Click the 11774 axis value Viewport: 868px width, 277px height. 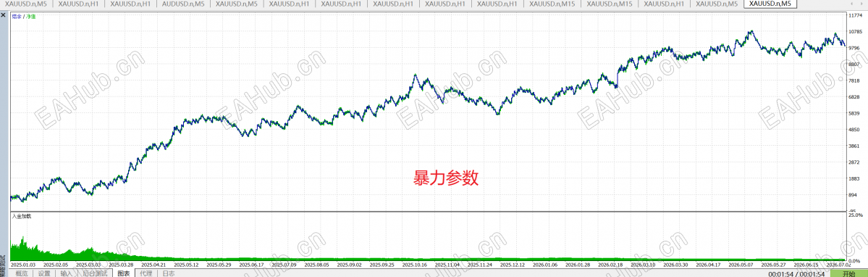(855, 15)
